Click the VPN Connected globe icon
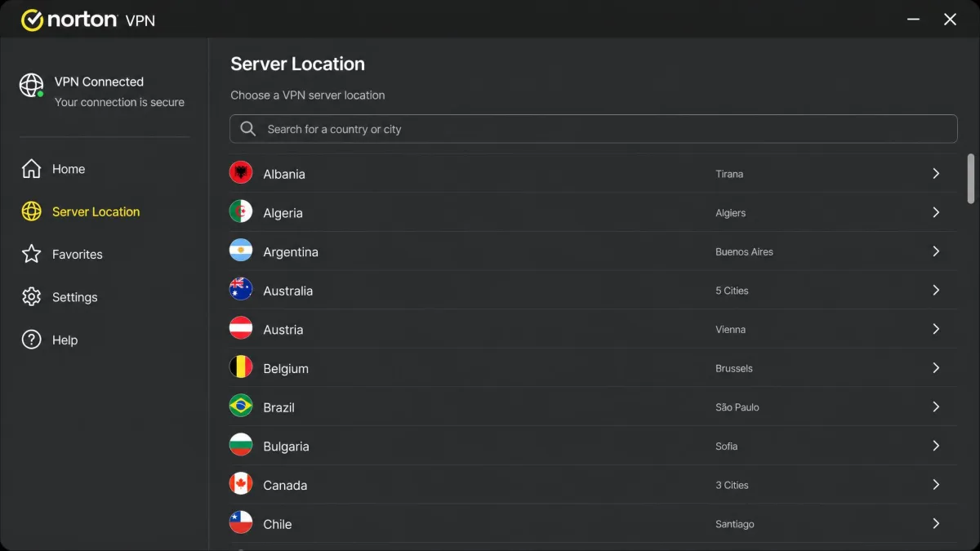Screen dimensions: 980x551 32,85
